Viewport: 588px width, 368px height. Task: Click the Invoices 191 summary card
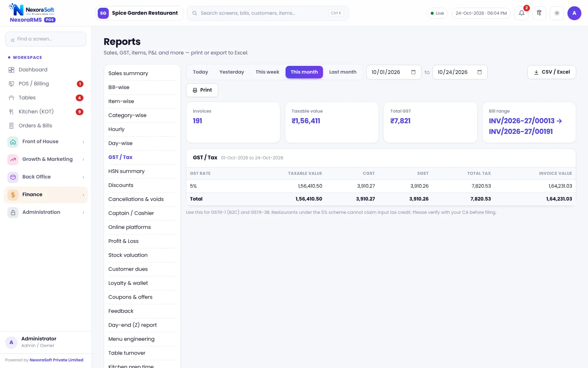[233, 122]
